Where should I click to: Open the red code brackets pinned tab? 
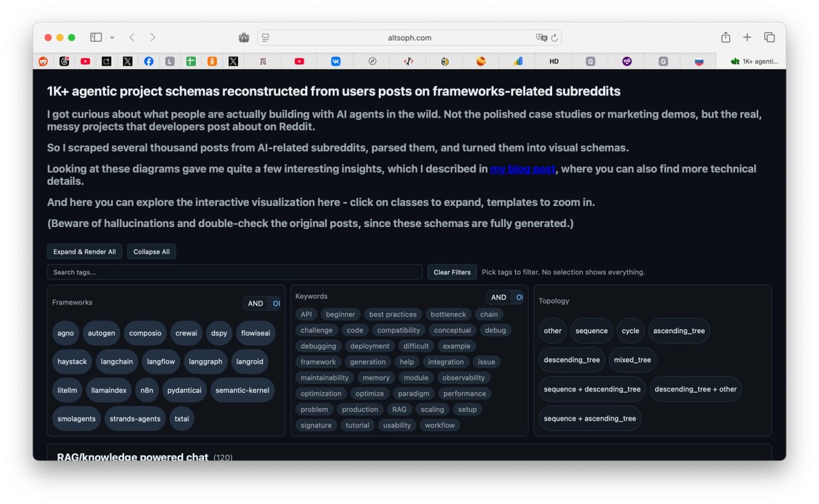pos(408,61)
